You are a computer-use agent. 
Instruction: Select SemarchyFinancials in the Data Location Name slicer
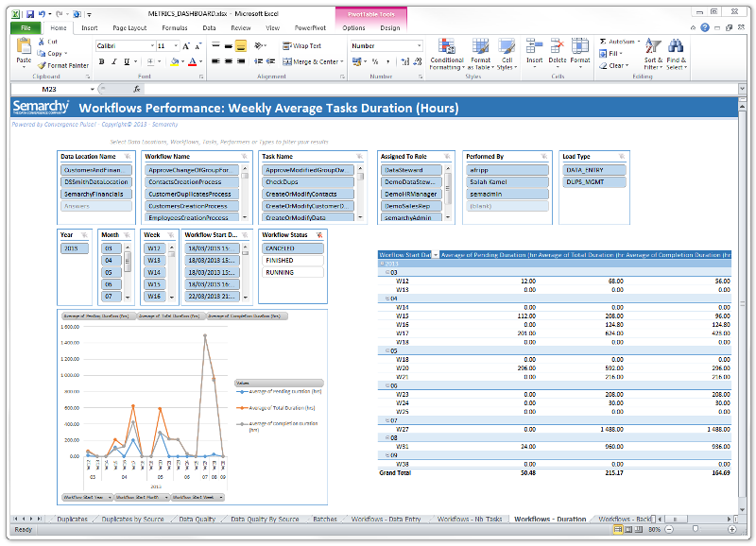tap(96, 195)
